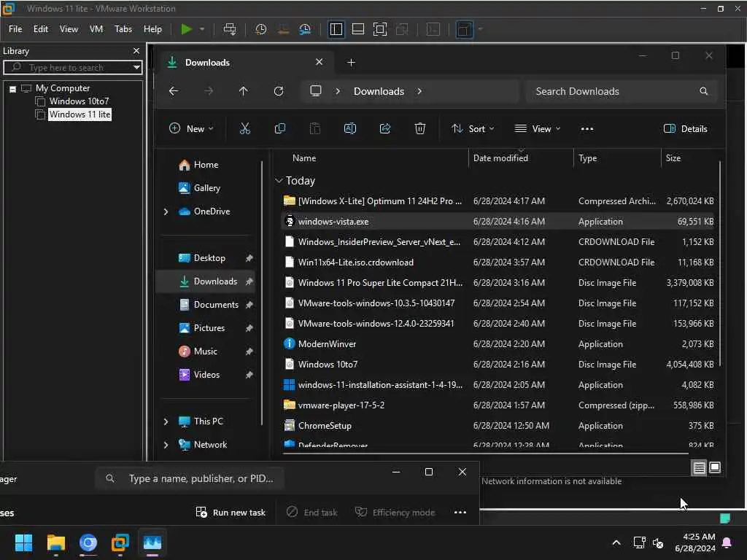
Task: Go up one folder level
Action: [243, 91]
